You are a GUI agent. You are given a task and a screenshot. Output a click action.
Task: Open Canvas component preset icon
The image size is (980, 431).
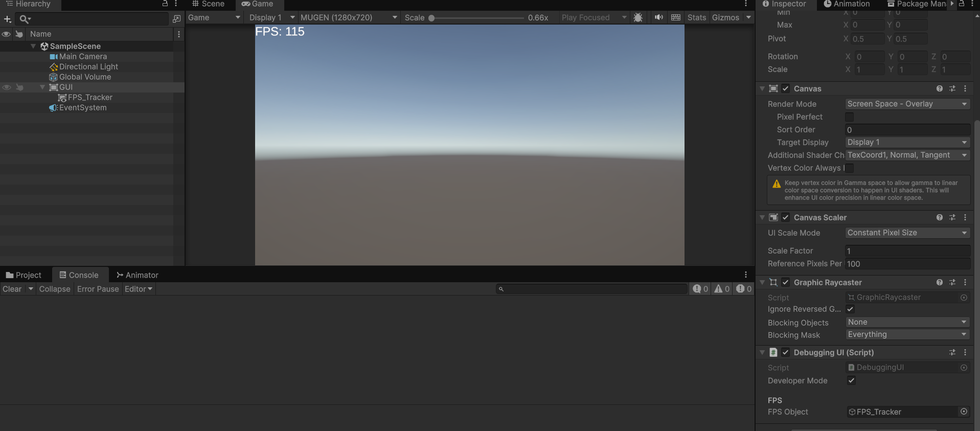952,88
